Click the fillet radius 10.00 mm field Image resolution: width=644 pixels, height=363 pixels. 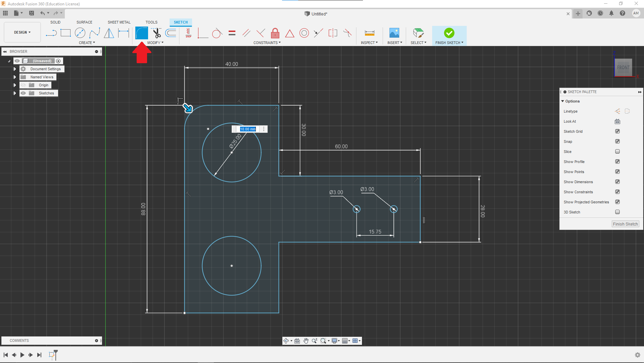248,129
